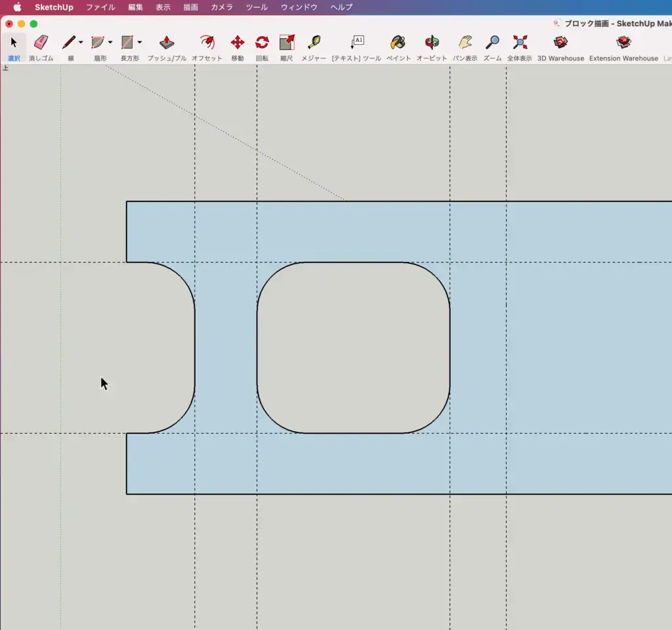Open the SketchUp application menu

(54, 7)
